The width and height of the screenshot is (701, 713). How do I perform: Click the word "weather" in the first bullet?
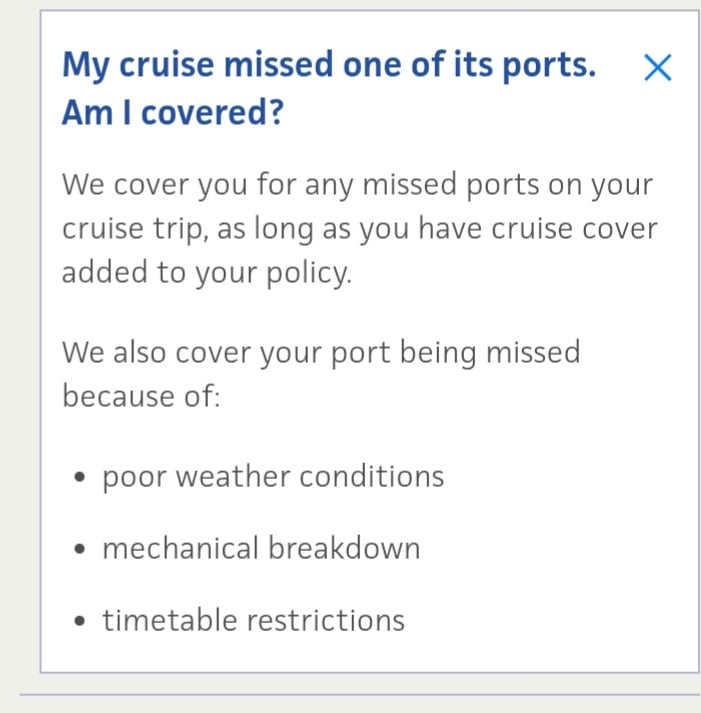pos(233,476)
